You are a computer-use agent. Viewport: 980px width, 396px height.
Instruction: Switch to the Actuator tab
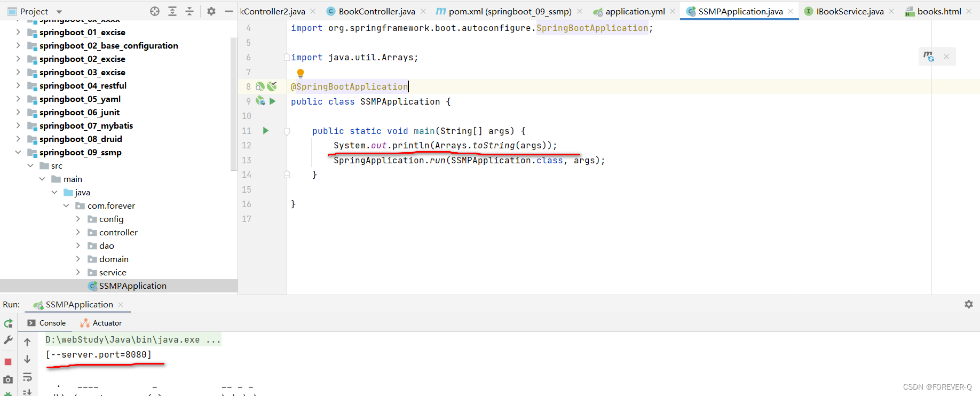click(x=101, y=323)
